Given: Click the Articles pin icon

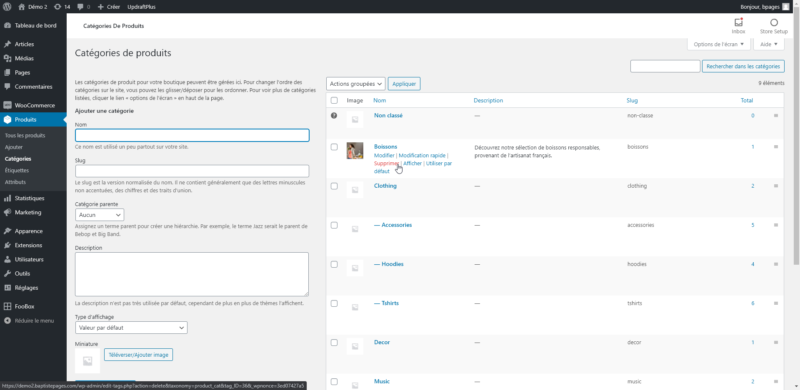Looking at the screenshot, I should coord(7,44).
